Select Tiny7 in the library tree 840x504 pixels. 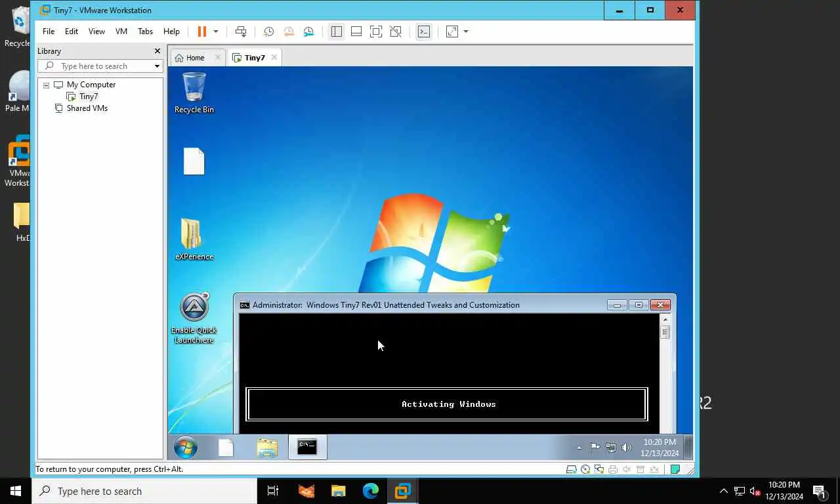click(x=89, y=96)
